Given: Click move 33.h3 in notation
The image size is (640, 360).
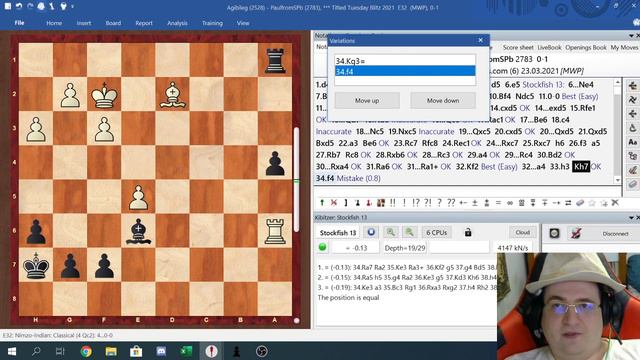Looking at the screenshot, I should pyautogui.click(x=559, y=167).
